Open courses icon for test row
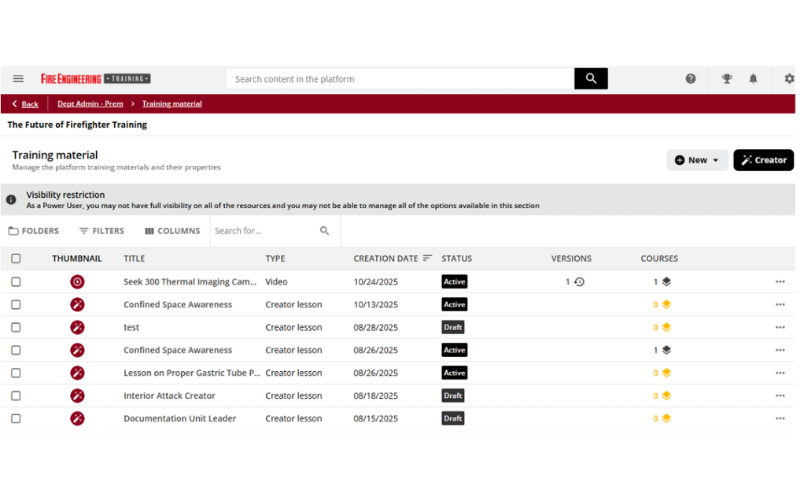The image size is (800, 500). pos(666,327)
